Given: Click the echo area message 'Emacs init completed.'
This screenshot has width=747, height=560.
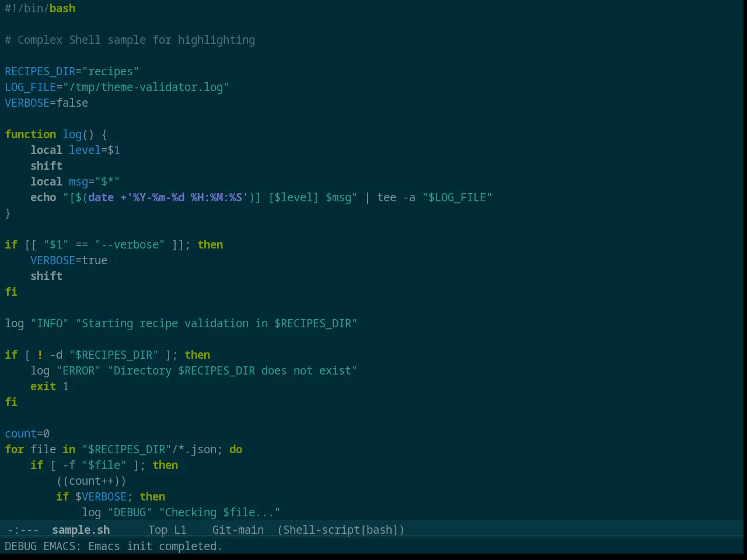Looking at the screenshot, I should 155,546.
